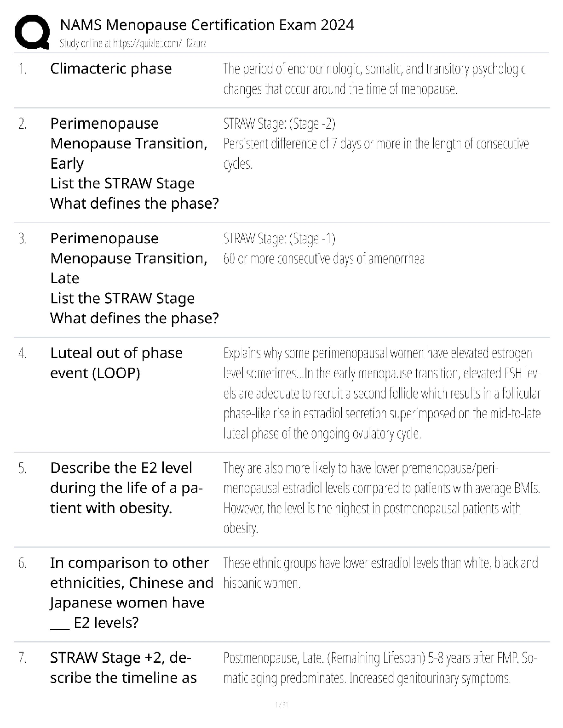The width and height of the screenshot is (563, 728).
Task: Select the Luteal out of phase event term
Action: tap(116, 363)
